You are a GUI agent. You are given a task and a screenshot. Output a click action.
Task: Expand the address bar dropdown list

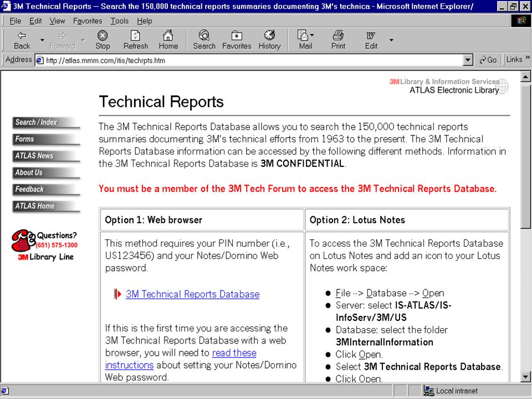click(468, 60)
